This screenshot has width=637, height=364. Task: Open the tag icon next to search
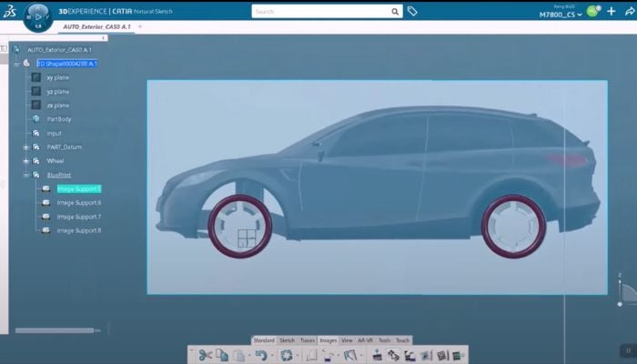(x=412, y=12)
